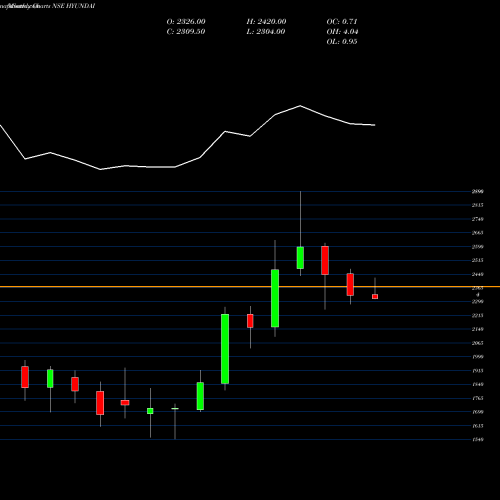Click the open price value O: 2326.00
Viewport: 500px width, 500px height.
[x=186, y=22]
